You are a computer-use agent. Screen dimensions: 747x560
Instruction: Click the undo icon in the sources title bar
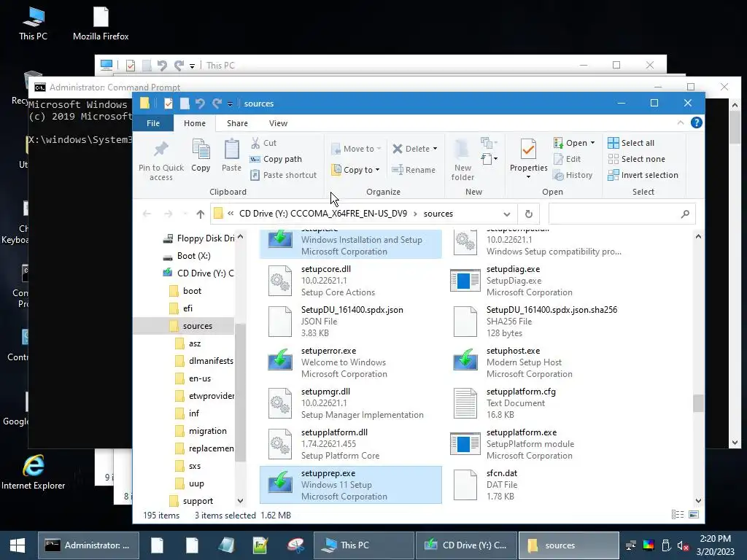[x=200, y=104]
